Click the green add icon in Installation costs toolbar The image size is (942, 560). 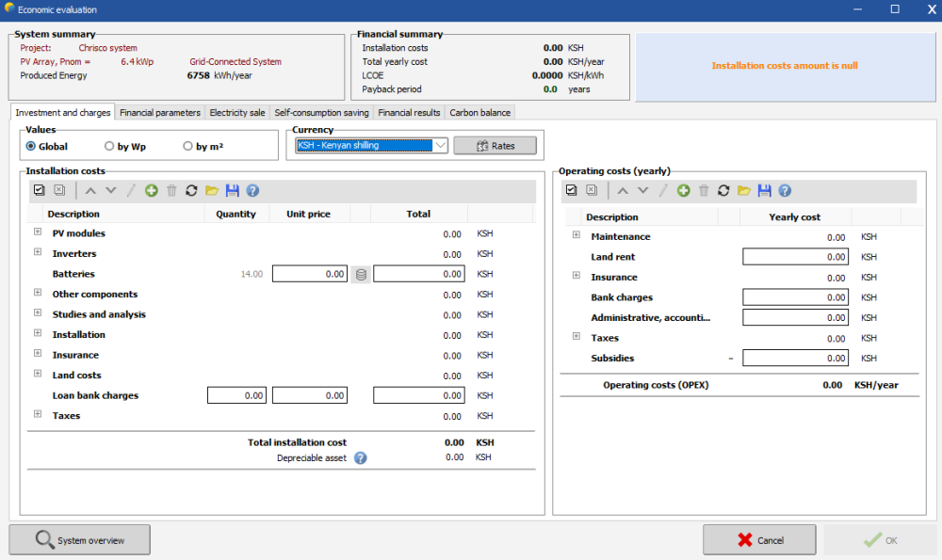pyautogui.click(x=152, y=190)
